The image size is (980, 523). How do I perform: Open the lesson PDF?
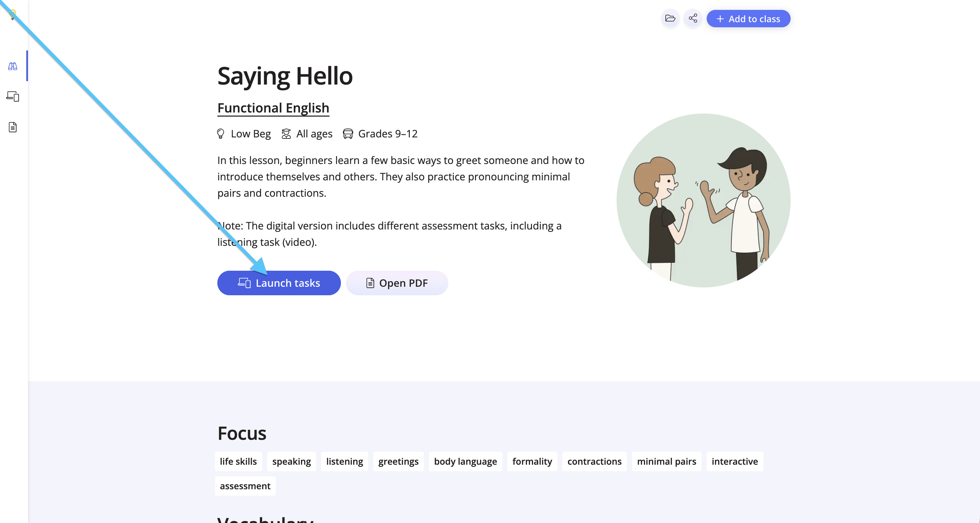coord(397,283)
